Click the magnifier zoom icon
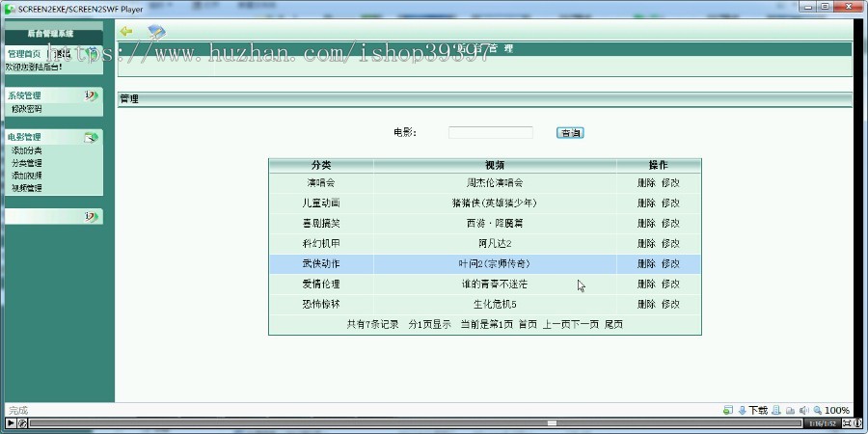The image size is (868, 434). [818, 410]
